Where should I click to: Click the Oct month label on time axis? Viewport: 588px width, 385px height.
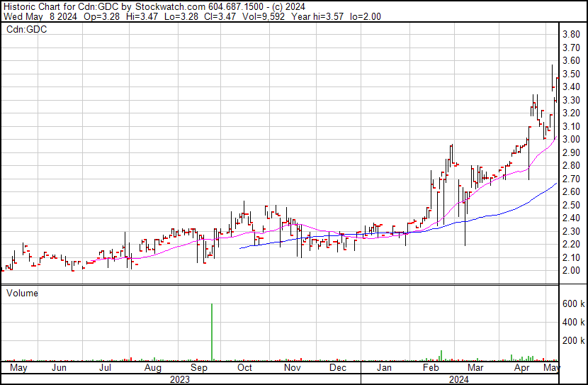(x=245, y=367)
